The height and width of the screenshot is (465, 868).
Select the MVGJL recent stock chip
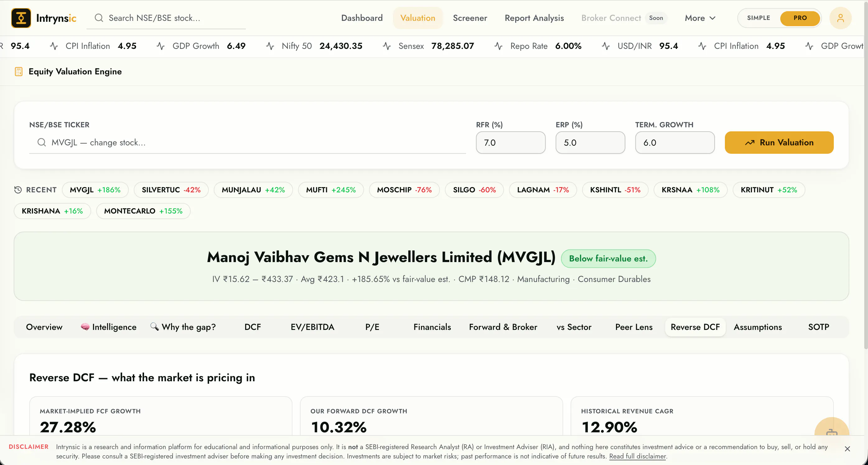point(96,190)
